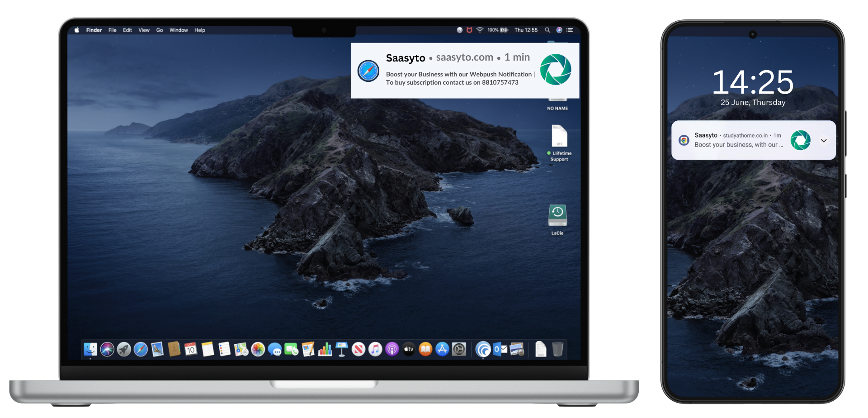This screenshot has height=418, width=868.
Task: Click saasyto.com text in Mac notification
Action: (464, 57)
